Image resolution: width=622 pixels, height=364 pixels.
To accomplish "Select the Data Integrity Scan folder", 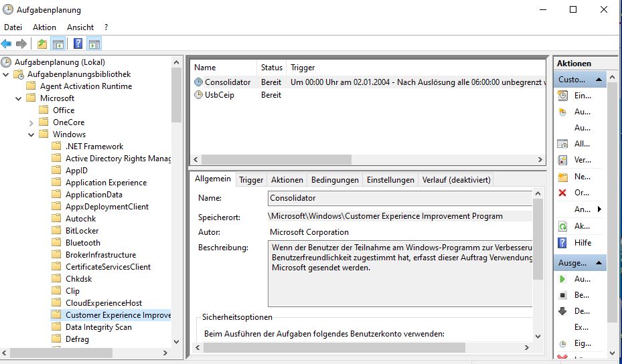I will click(98, 327).
